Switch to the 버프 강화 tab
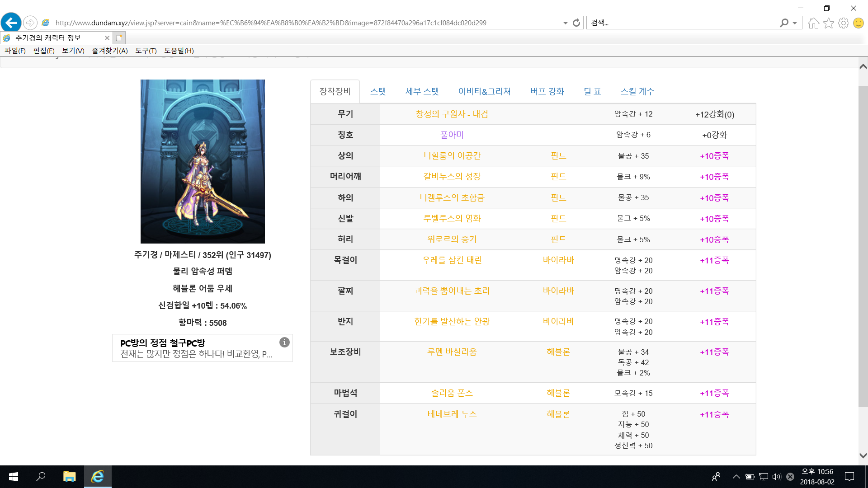868x488 pixels. (x=547, y=91)
